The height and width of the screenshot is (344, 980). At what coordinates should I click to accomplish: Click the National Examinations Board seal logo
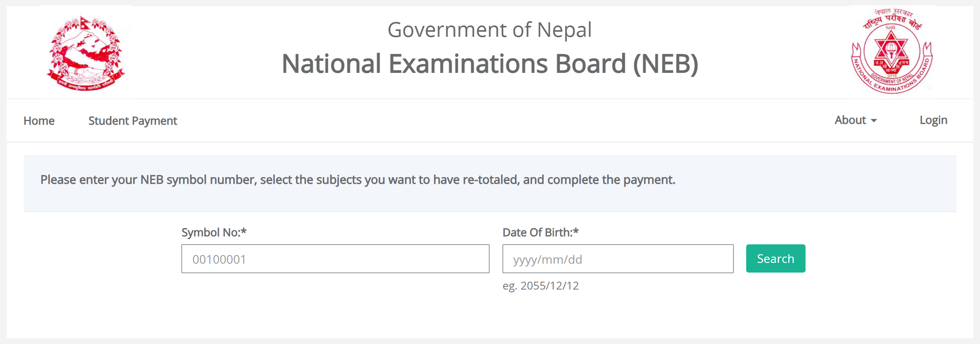(892, 51)
